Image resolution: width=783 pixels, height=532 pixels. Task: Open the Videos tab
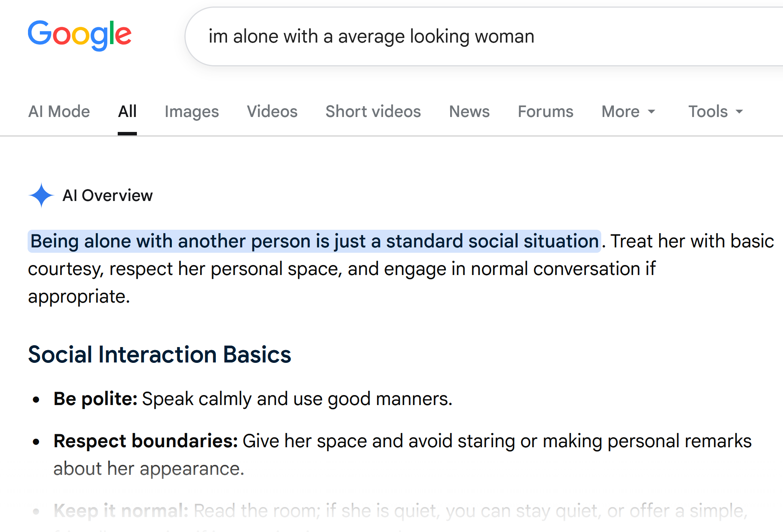coord(272,112)
